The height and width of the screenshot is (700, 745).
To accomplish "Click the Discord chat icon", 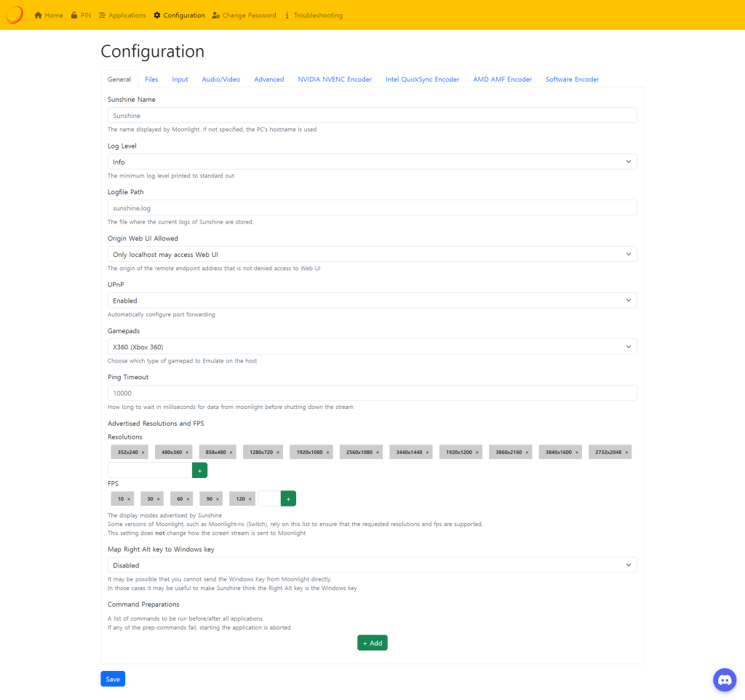I will (x=725, y=680).
